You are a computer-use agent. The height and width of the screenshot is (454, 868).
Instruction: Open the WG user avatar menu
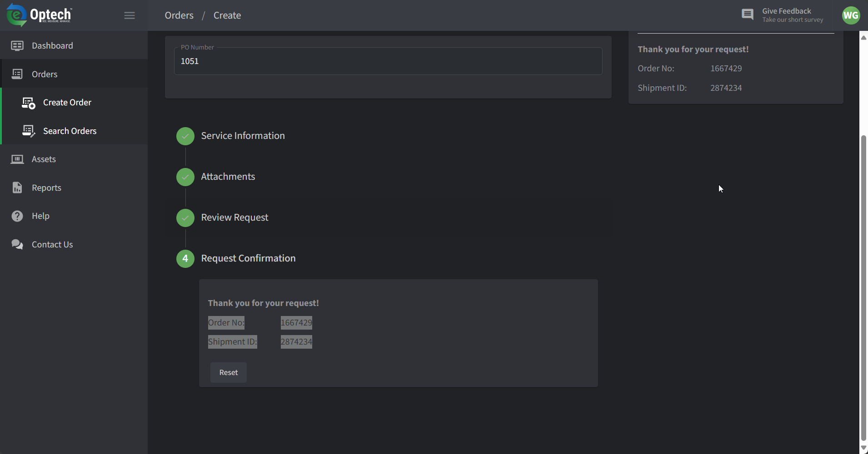pyautogui.click(x=851, y=15)
